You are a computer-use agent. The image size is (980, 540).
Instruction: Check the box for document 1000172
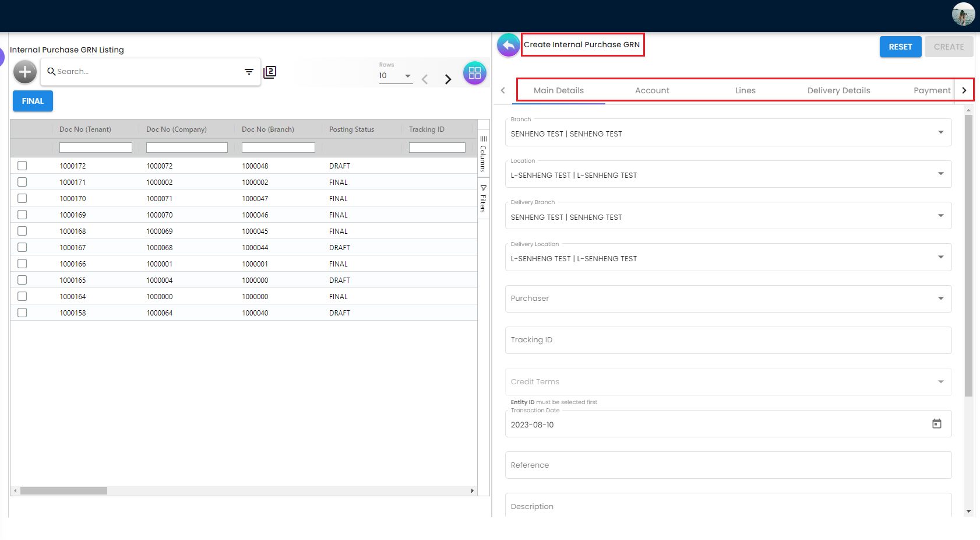pos(22,166)
